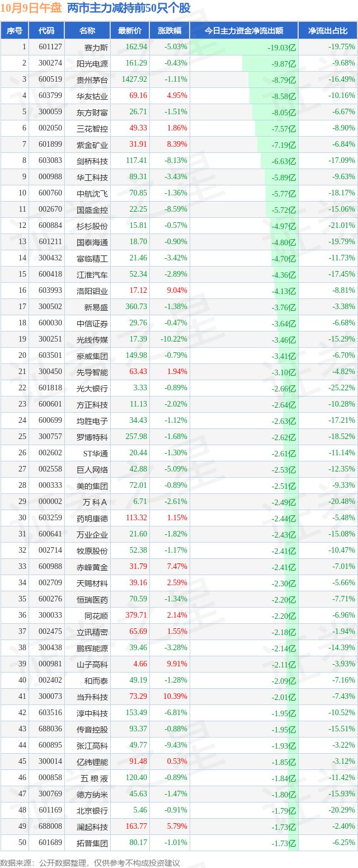
Task: Click stock name 牧原股份
Action: (92, 550)
